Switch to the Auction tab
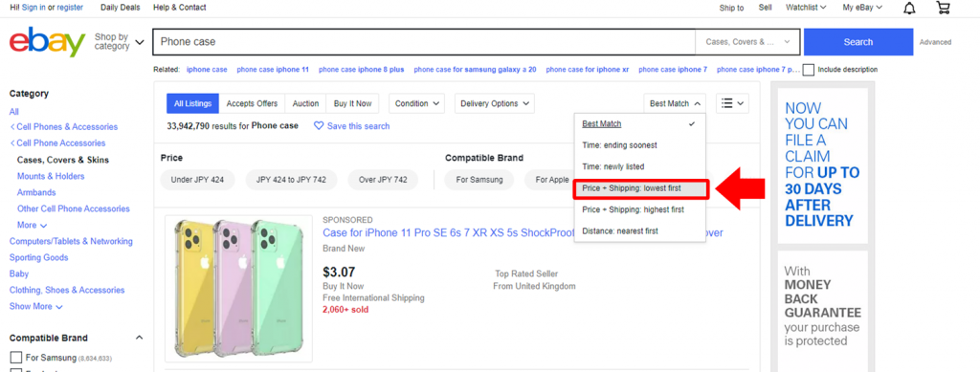 click(305, 103)
